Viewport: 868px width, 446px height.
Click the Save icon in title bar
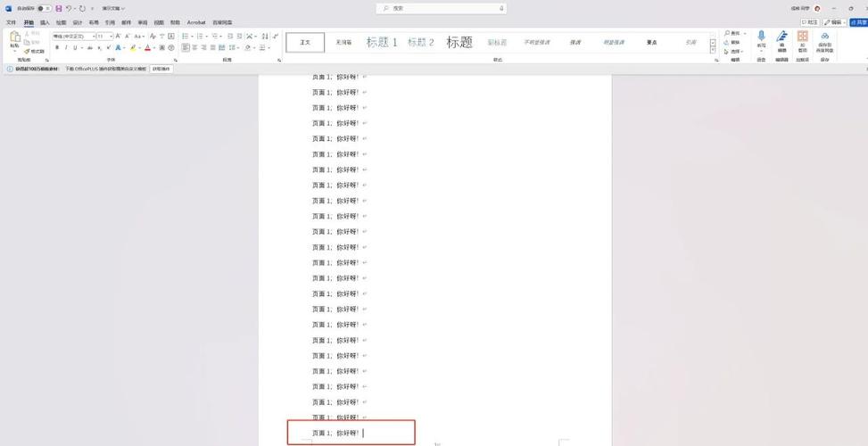tap(59, 8)
